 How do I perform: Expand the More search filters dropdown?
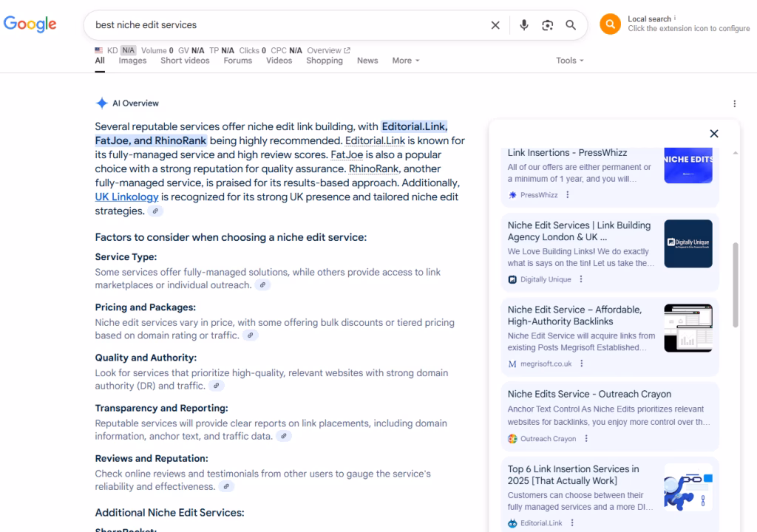[x=406, y=61]
